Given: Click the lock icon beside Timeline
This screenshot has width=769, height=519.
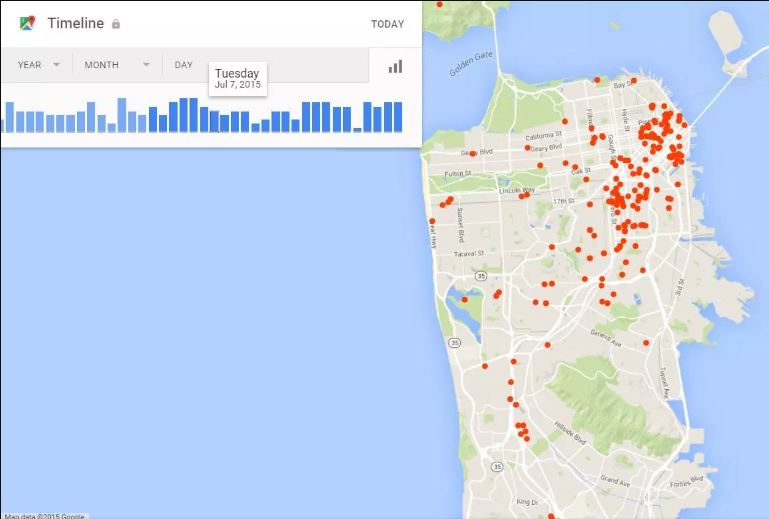Looking at the screenshot, I should point(116,24).
